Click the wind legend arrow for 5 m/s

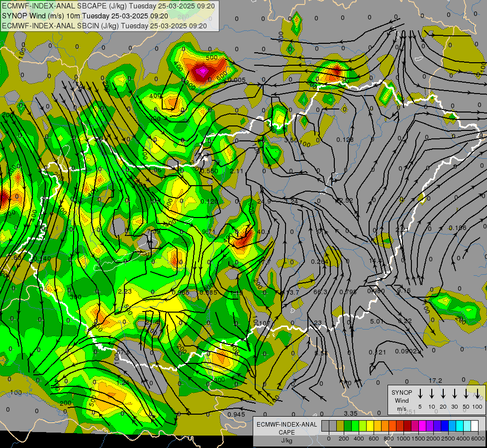pos(420,393)
